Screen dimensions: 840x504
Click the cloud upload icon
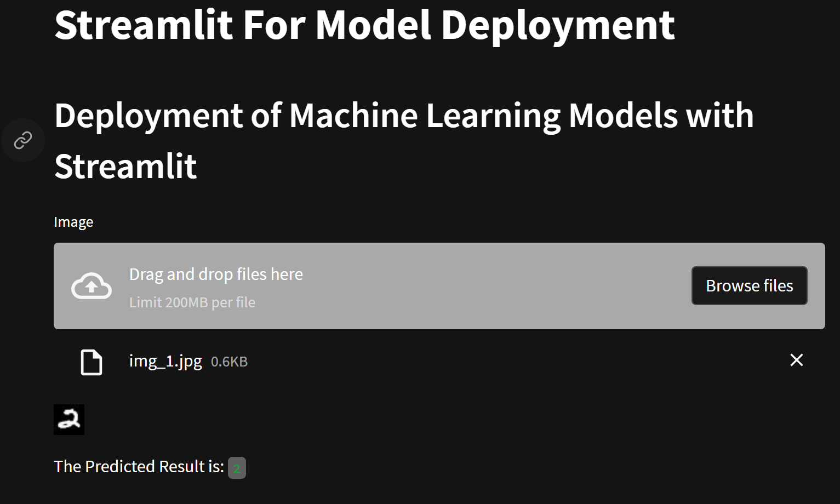click(92, 286)
